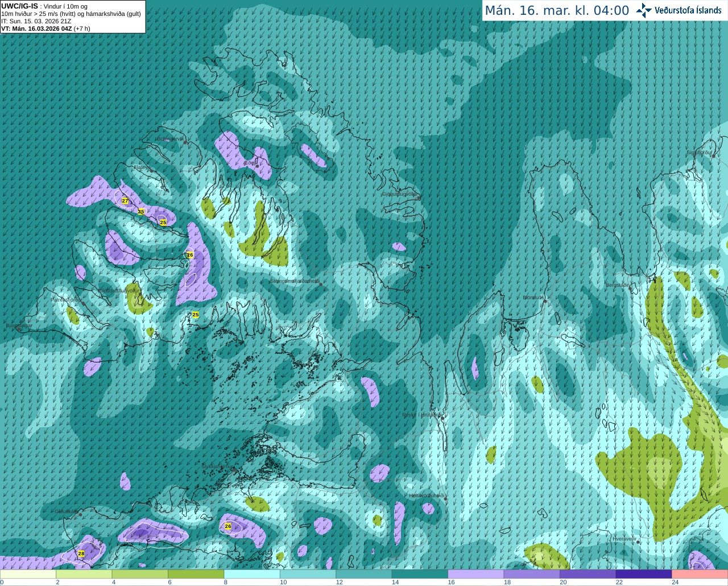Click the legend tick label '24'
The image size is (728, 586).
[675, 582]
